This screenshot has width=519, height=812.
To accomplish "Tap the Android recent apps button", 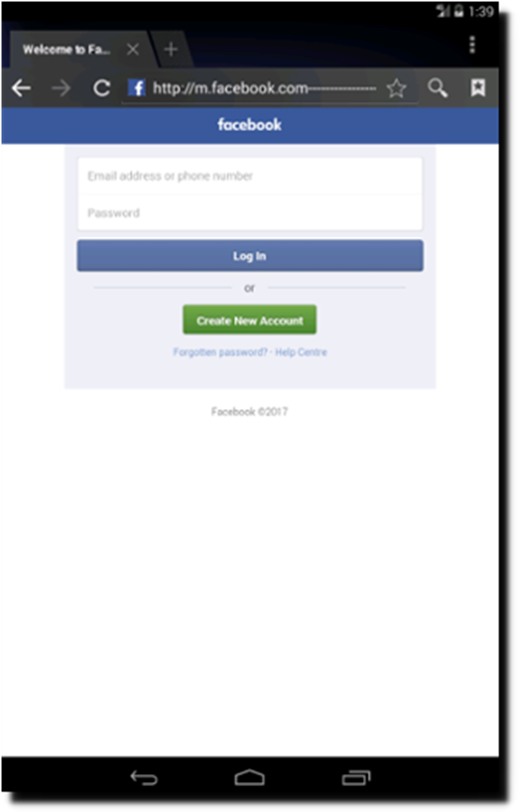I will (x=356, y=778).
